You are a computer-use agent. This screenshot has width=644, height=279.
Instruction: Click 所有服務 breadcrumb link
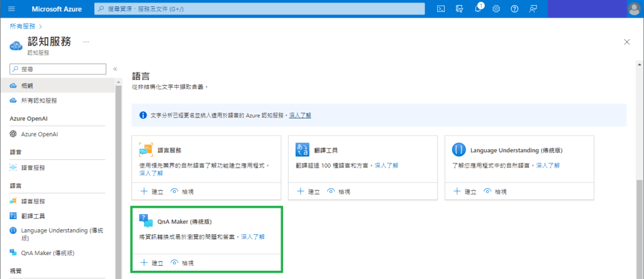(x=22, y=26)
